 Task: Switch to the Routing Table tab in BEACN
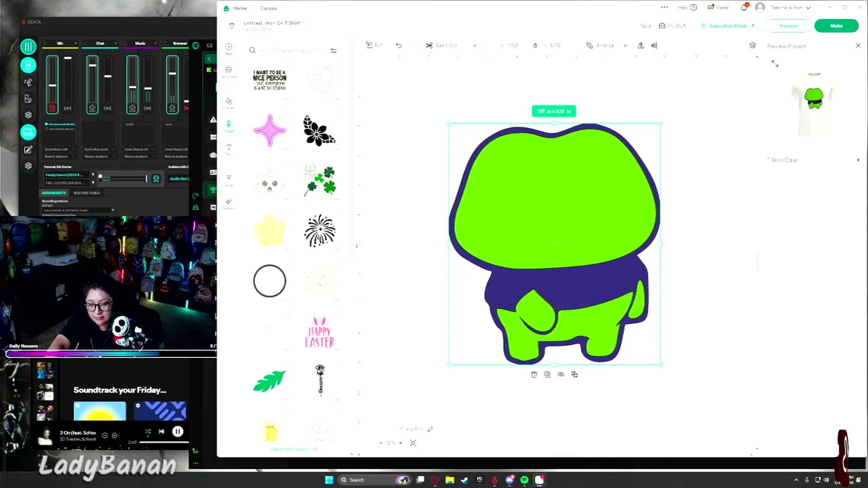point(86,193)
